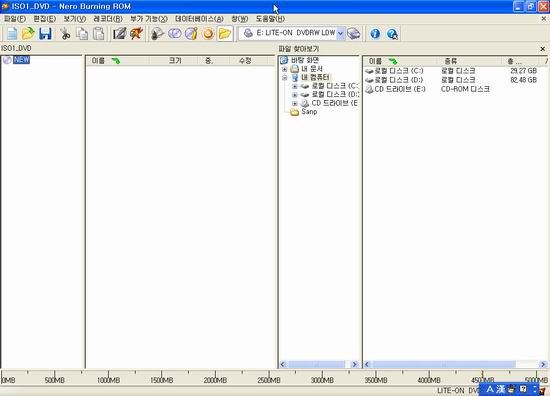Open the 부가 기능(X) menu
The height and width of the screenshot is (396, 550).
click(x=149, y=19)
